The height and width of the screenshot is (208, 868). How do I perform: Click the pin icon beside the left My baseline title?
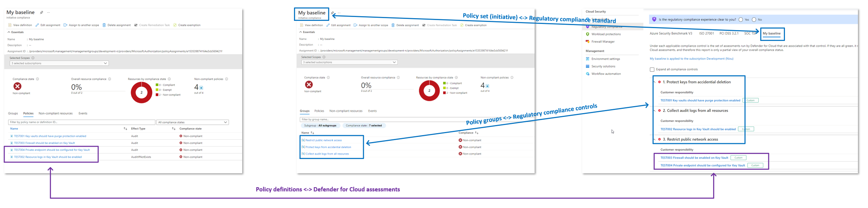point(42,12)
